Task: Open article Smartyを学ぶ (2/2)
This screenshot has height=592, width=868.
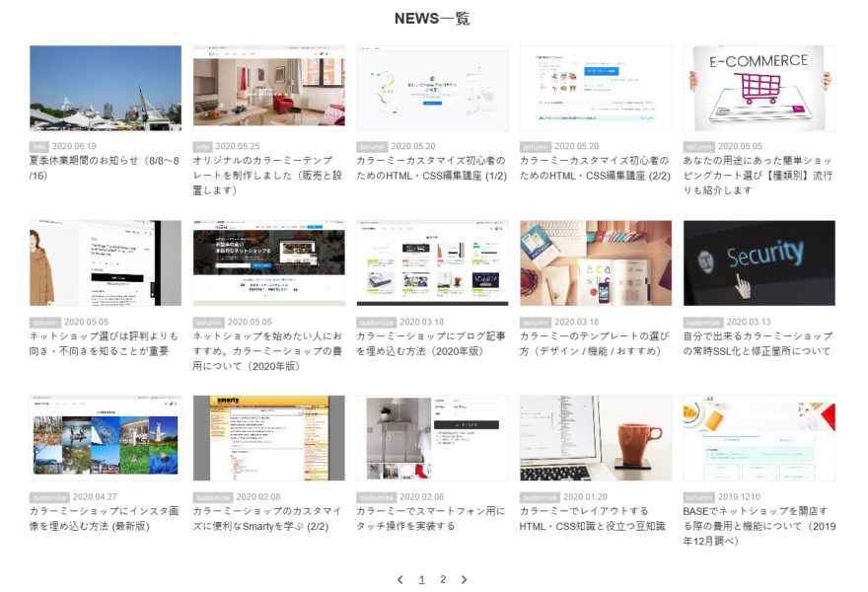Action: 267,518
